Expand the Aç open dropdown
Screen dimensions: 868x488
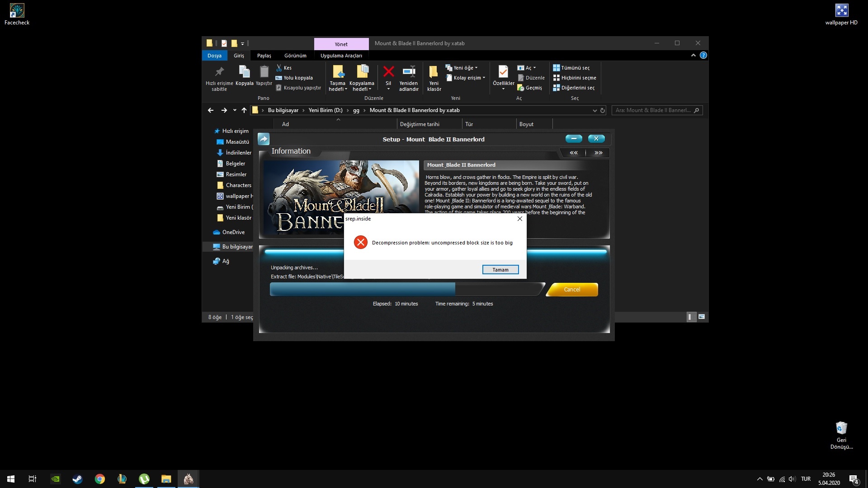coord(527,68)
